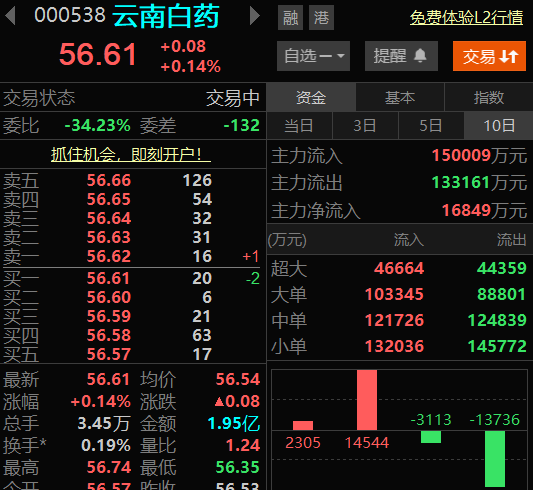Screen dimensions: 533x490
Task: Open 免费体验L2行情 link
Action: pos(466,18)
